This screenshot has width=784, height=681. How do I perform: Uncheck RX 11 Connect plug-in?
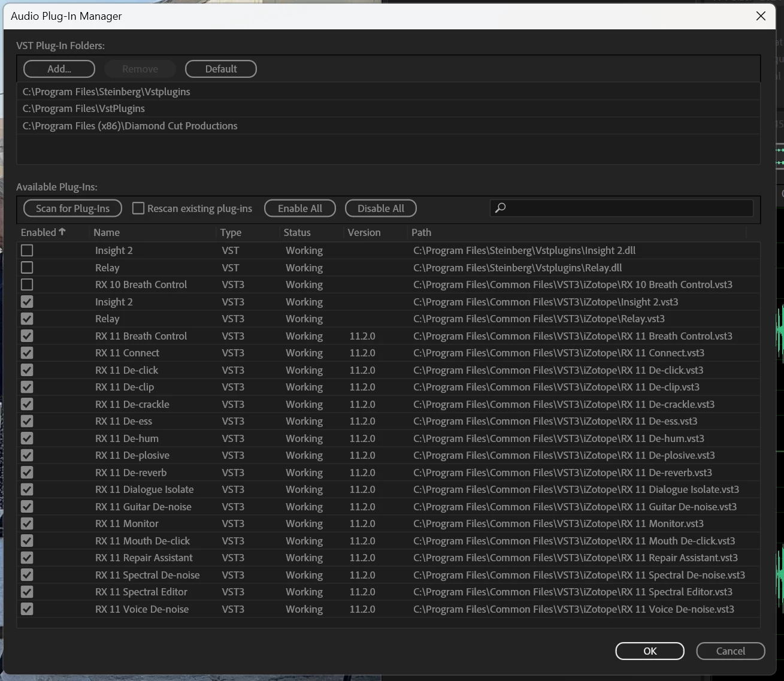[27, 353]
